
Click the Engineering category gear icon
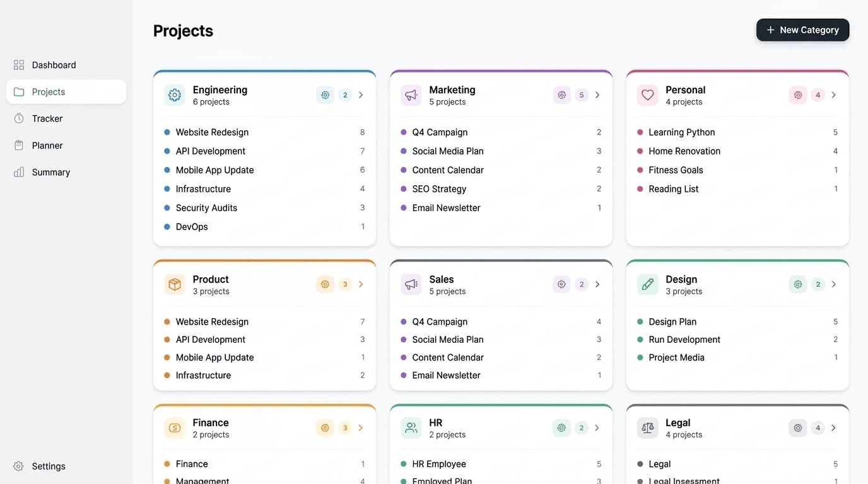point(175,95)
